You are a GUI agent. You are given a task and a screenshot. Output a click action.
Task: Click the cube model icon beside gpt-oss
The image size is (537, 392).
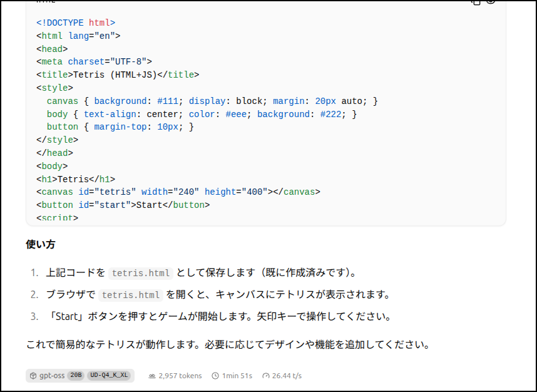(33, 376)
